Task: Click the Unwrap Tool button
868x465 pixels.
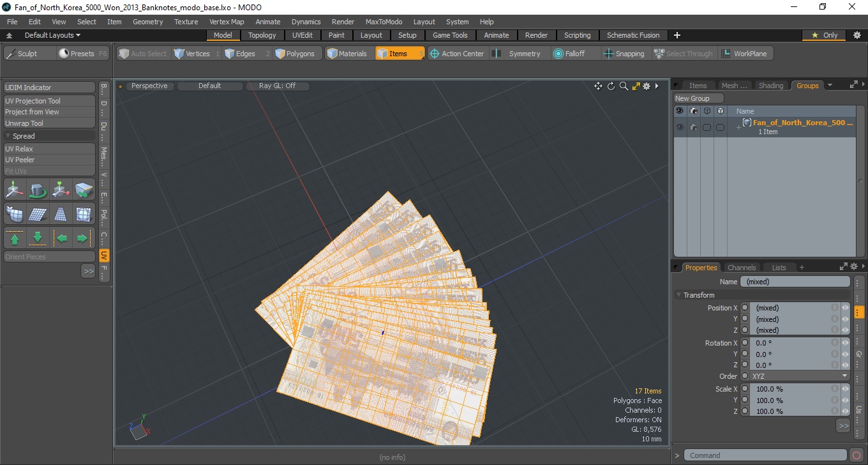Action: (x=49, y=123)
